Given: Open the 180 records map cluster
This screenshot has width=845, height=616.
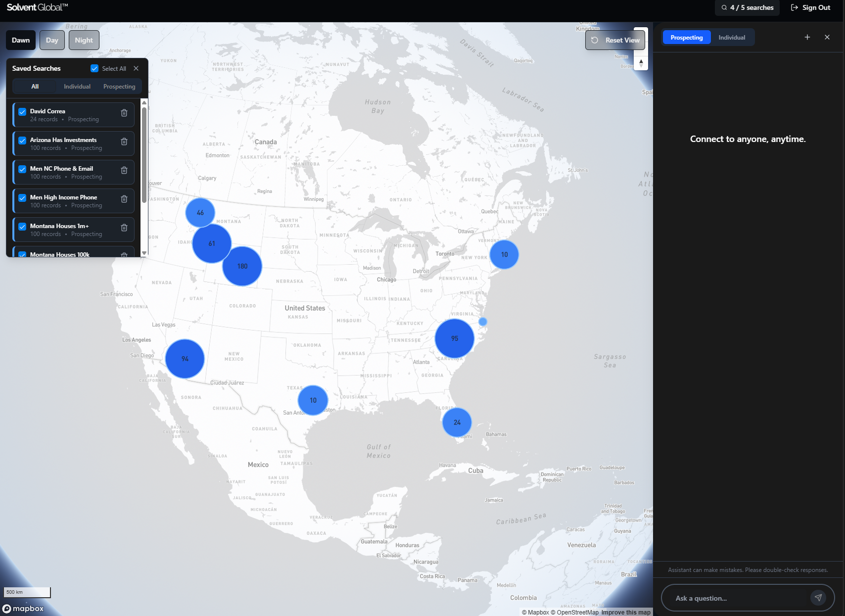Looking at the screenshot, I should coord(242,266).
